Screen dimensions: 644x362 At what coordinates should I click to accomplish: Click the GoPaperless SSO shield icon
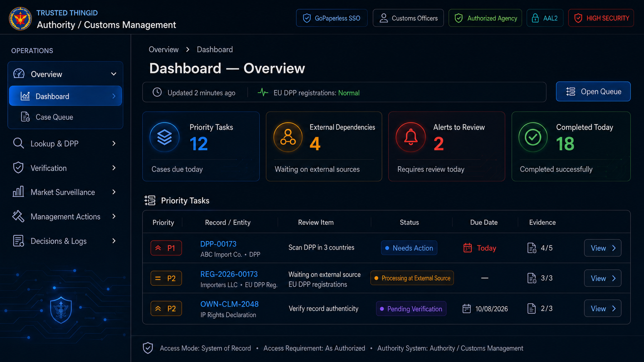(307, 18)
